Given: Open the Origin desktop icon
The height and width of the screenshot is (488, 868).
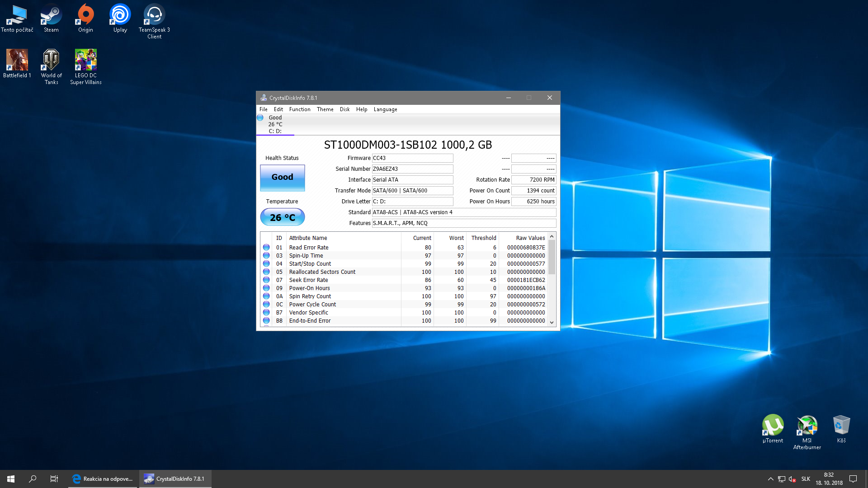Looking at the screenshot, I should pos(85,18).
